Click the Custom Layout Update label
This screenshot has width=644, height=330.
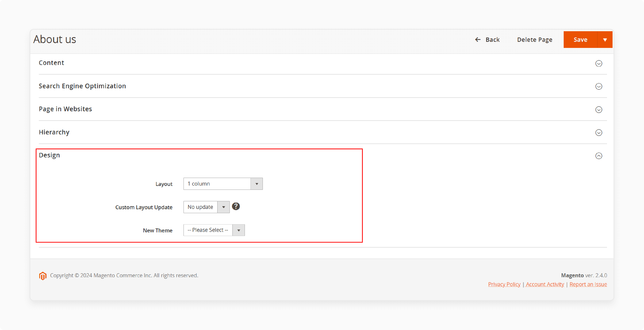click(144, 207)
